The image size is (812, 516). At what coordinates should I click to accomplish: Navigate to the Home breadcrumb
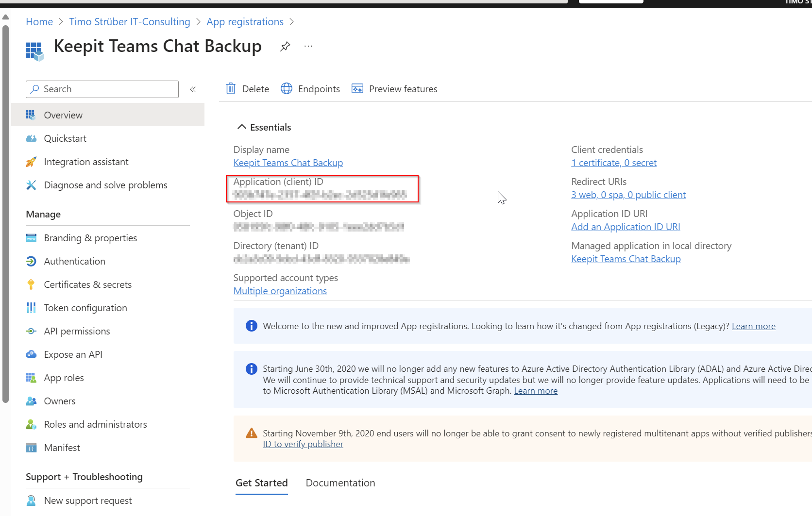39,22
